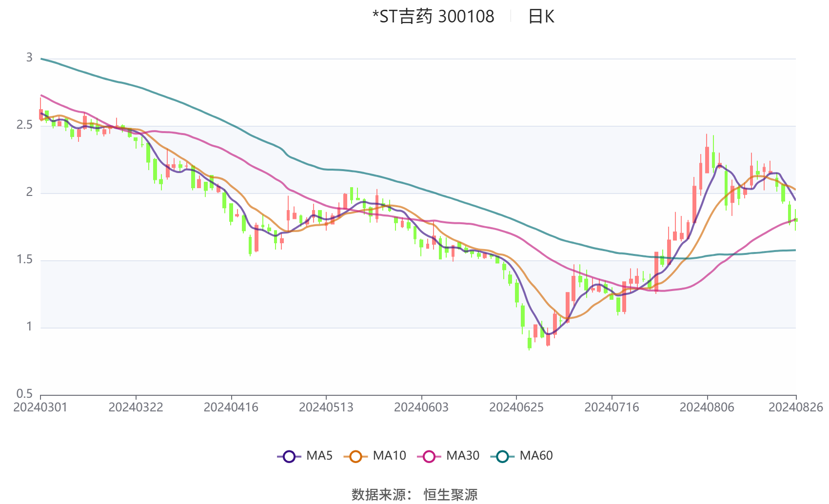829x504 pixels.
Task: Click the *ST吉药 300108 stock title
Action: click(x=433, y=17)
